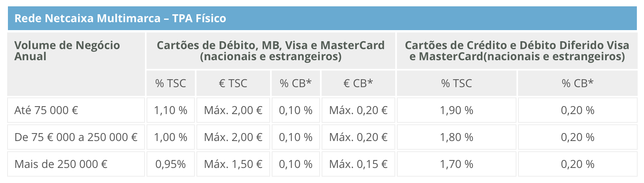Click the 1,00 % TSC cell
The width and height of the screenshot is (644, 183).
point(170,137)
